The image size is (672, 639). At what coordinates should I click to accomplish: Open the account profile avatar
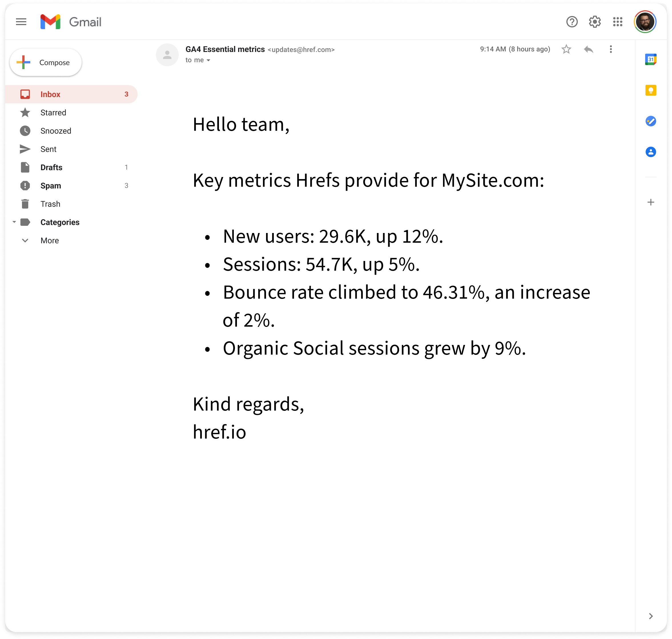point(645,22)
